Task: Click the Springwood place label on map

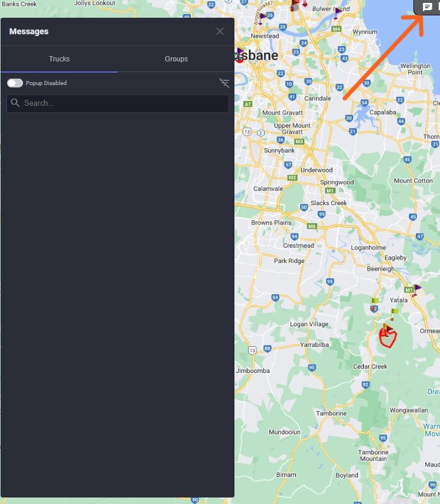Action: pyautogui.click(x=337, y=182)
